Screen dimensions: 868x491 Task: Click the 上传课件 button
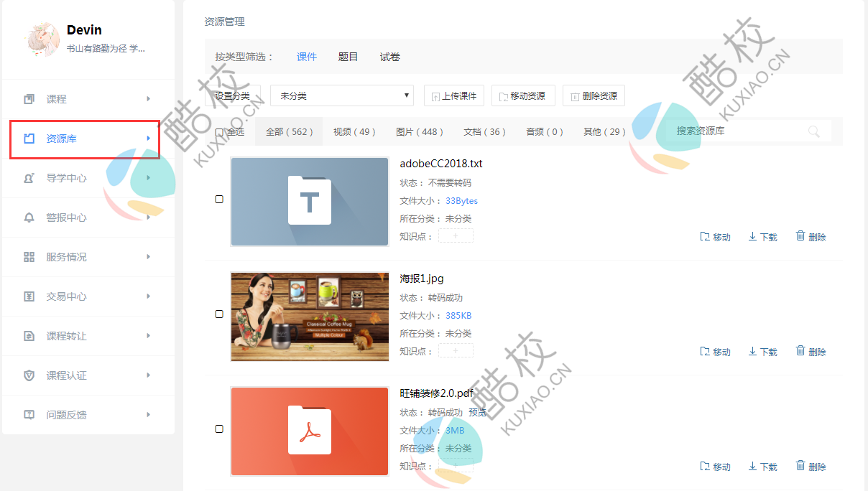[x=454, y=95]
